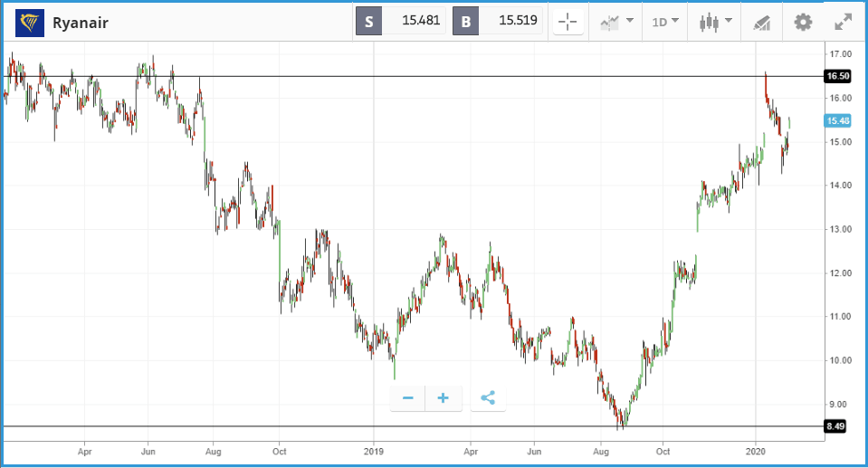Share the chart via share icon
This screenshot has height=468, width=868.
[488, 397]
